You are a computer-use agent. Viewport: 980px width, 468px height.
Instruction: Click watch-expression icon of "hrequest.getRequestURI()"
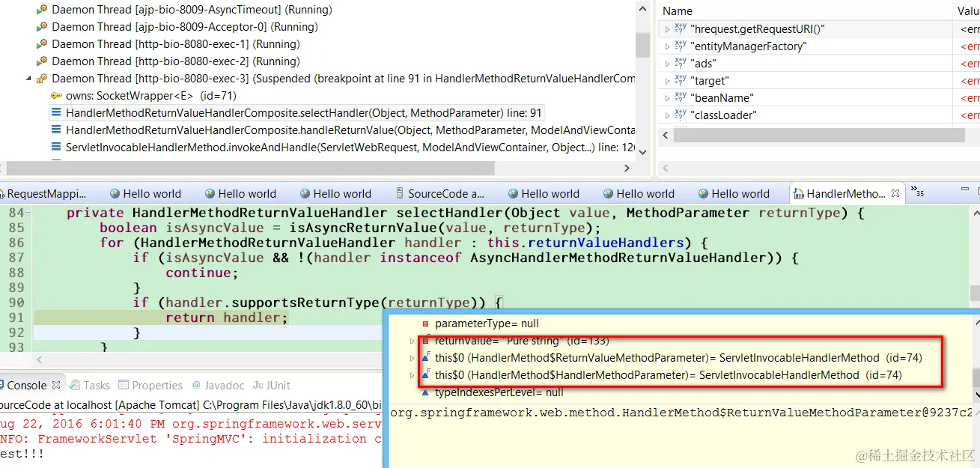pyautogui.click(x=680, y=28)
